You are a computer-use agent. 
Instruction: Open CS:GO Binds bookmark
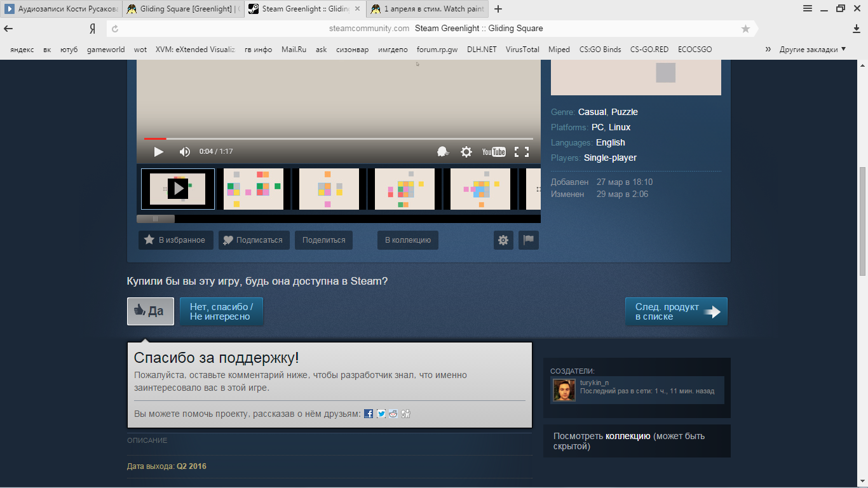click(600, 49)
